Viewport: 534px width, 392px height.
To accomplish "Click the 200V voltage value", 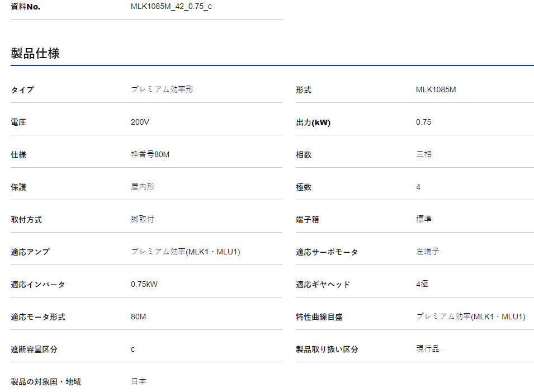I will 140,122.
